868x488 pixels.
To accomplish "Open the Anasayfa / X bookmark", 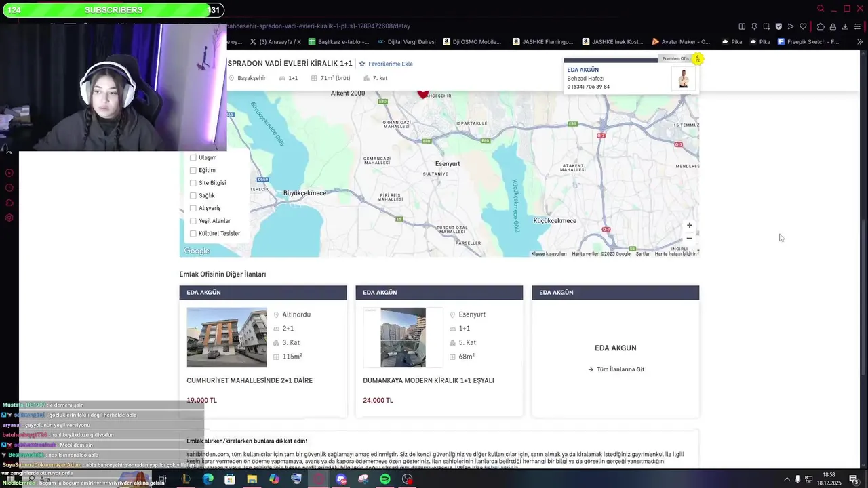I will [x=275, y=42].
